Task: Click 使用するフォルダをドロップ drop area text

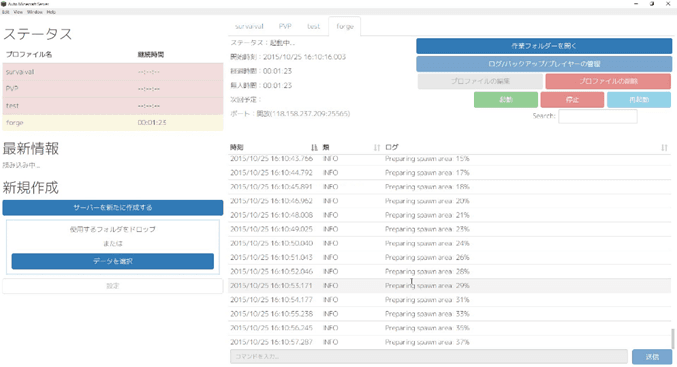Action: (x=113, y=229)
